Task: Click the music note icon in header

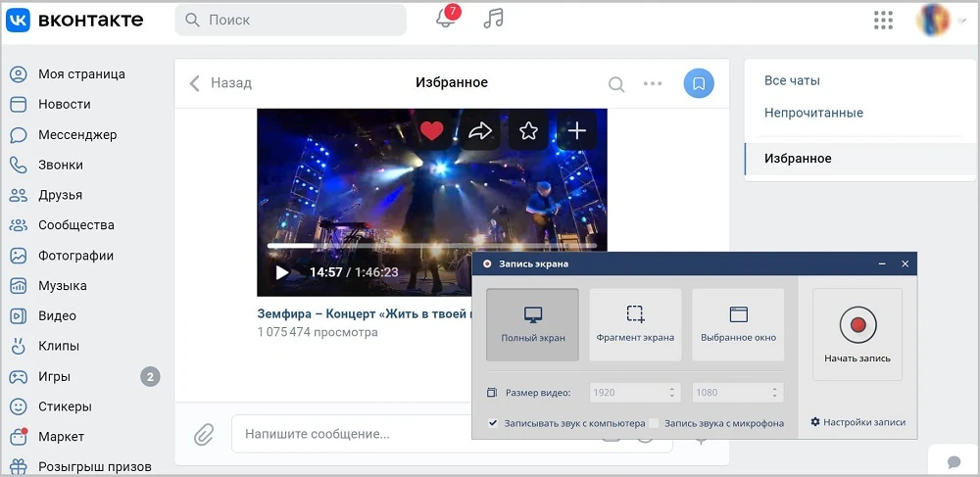Action: tap(494, 19)
